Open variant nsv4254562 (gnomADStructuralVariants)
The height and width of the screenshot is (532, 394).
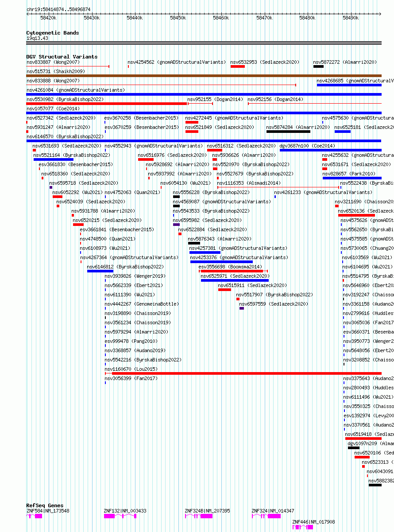click(x=177, y=62)
